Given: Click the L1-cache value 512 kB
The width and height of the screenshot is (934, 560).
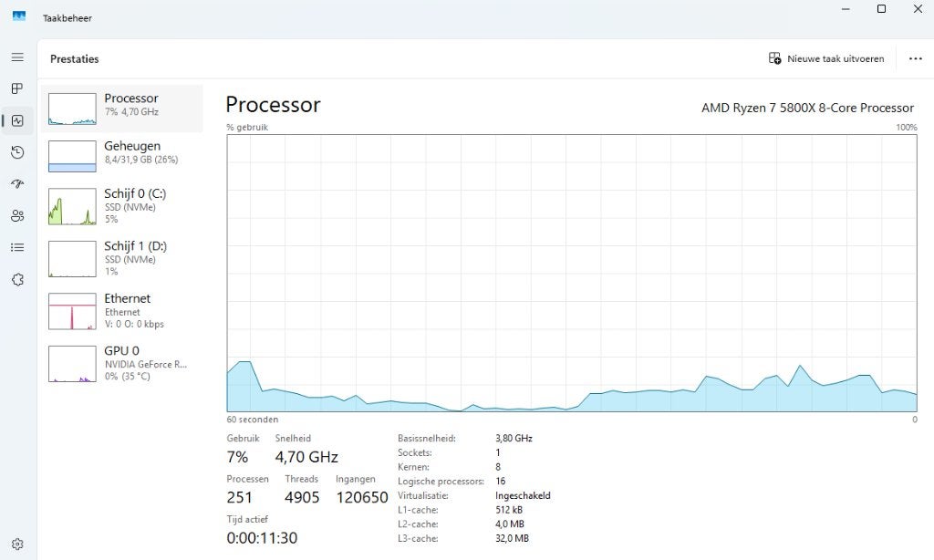Looking at the screenshot, I should (x=509, y=509).
